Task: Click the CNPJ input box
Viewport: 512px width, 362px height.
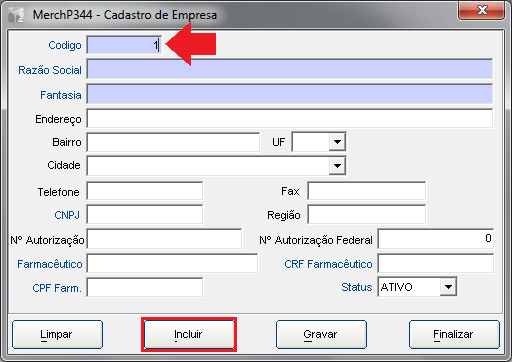Action: [x=145, y=214]
